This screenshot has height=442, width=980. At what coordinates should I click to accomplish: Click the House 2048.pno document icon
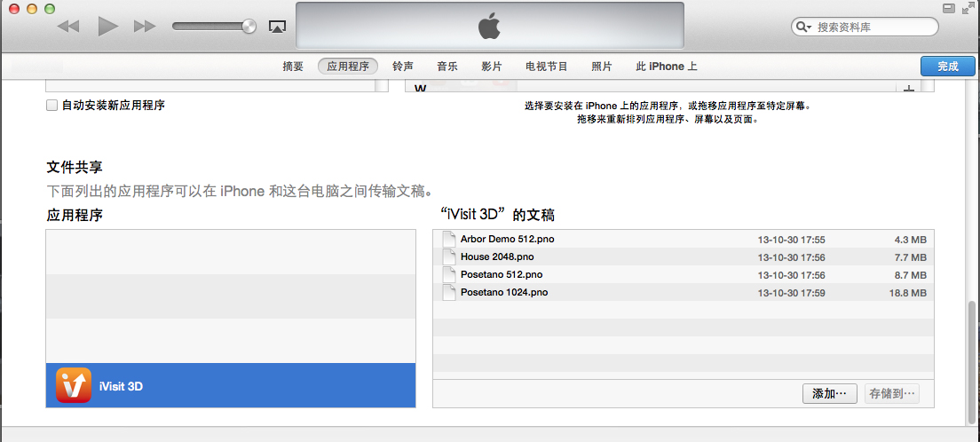[x=449, y=257]
